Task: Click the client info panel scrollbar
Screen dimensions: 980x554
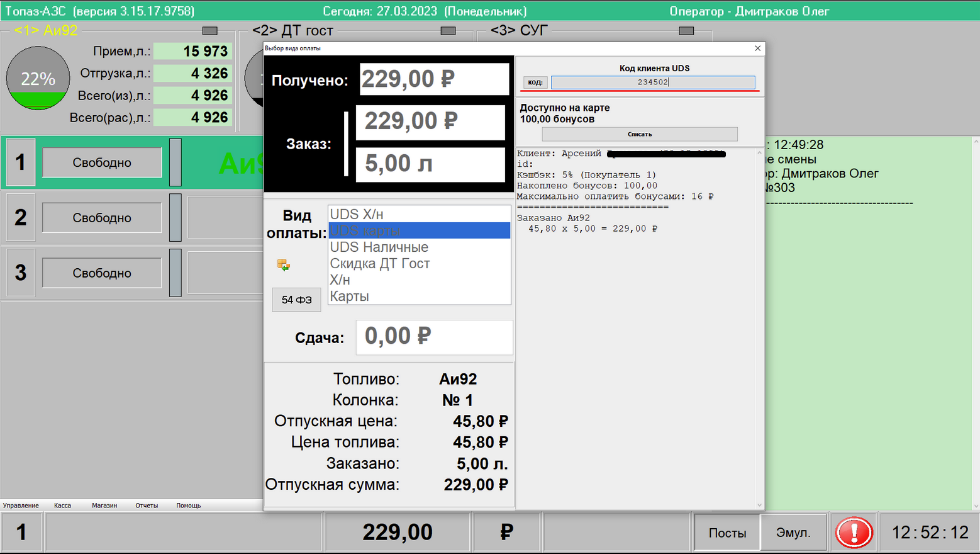Action: point(759,329)
